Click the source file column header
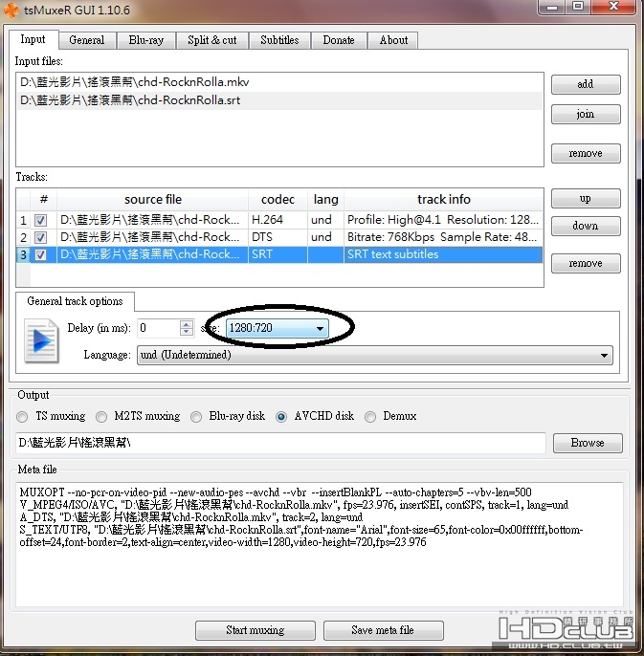Screen dimensions: 644x656 (x=153, y=200)
